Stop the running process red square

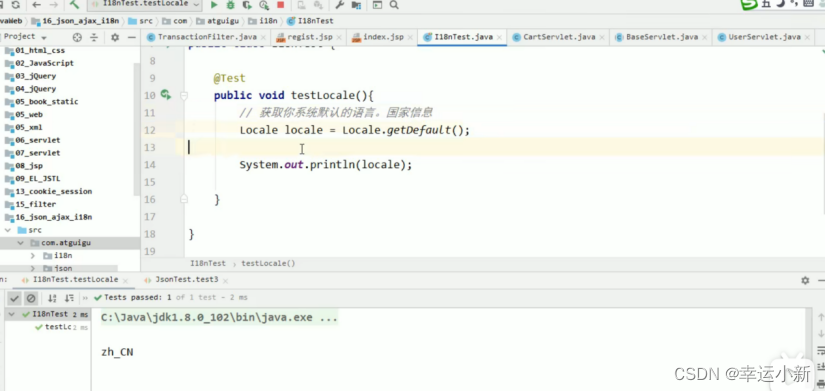tap(280, 5)
